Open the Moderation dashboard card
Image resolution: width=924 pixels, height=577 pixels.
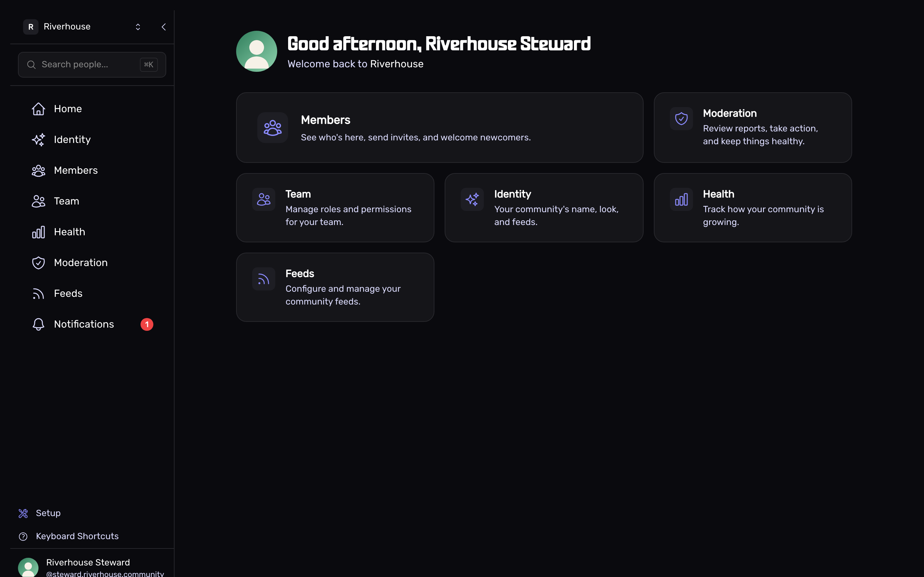753,128
